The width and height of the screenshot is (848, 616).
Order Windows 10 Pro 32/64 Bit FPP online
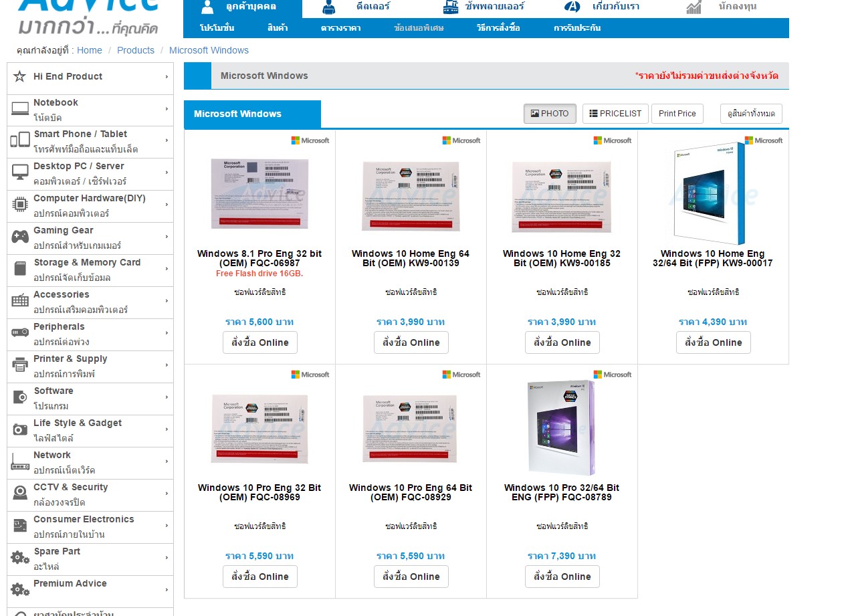(x=562, y=577)
